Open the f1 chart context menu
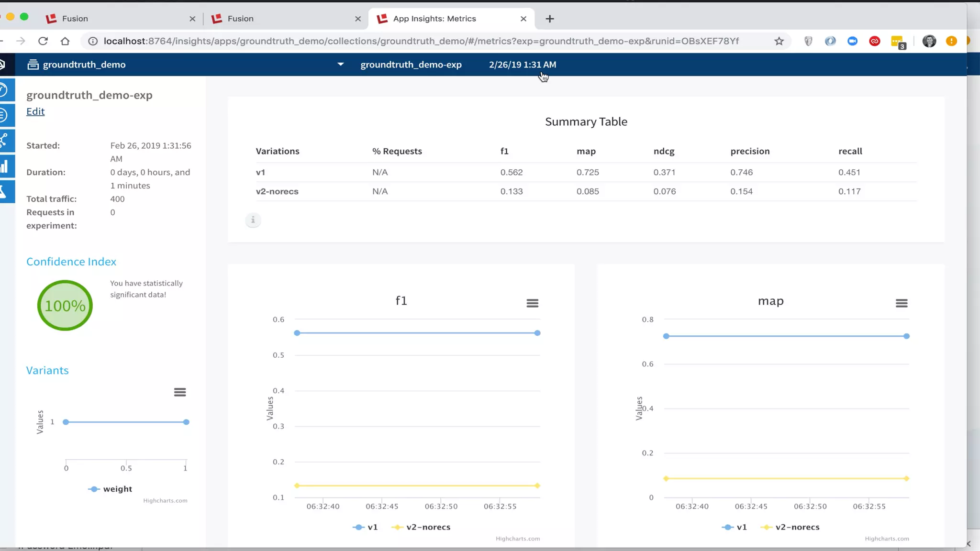The image size is (980, 551). 532,303
